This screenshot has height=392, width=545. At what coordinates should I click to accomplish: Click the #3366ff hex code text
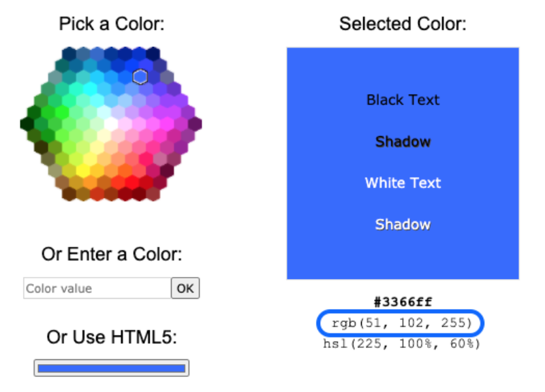point(403,301)
